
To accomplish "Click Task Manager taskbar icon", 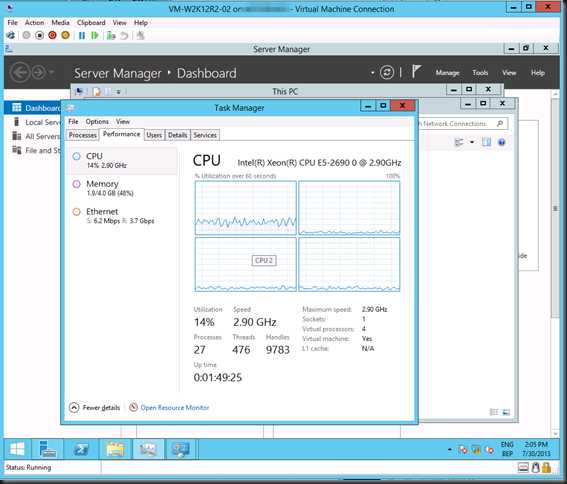I will click(148, 449).
